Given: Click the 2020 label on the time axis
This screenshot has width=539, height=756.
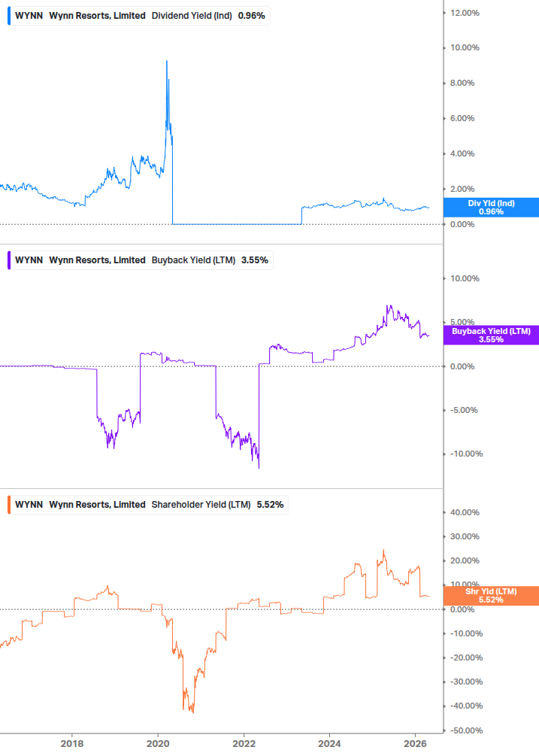Looking at the screenshot, I should 158,743.
